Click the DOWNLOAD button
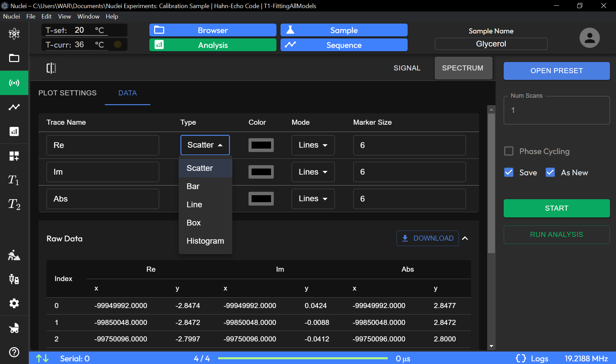 coord(428,238)
